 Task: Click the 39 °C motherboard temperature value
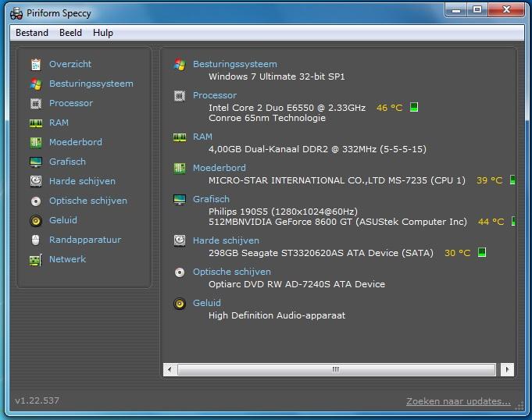click(489, 180)
